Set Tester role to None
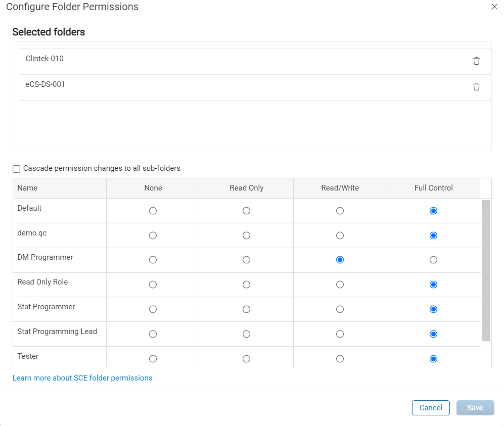 pos(153,359)
